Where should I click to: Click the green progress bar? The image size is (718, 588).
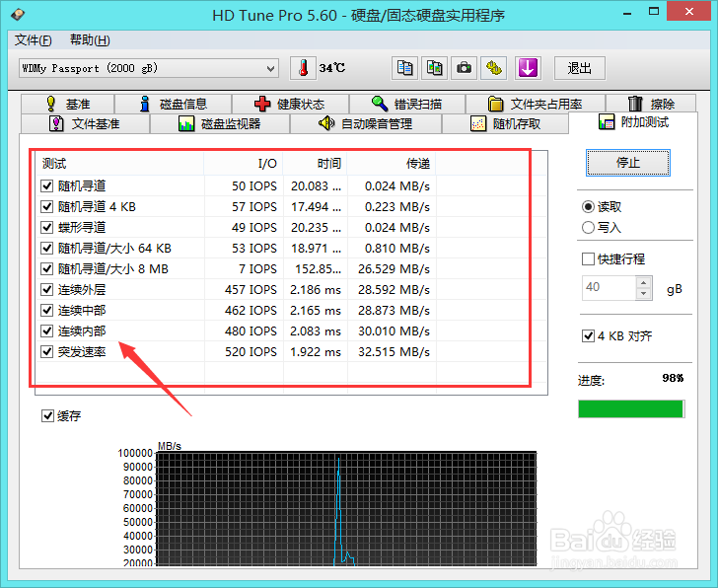click(x=631, y=409)
